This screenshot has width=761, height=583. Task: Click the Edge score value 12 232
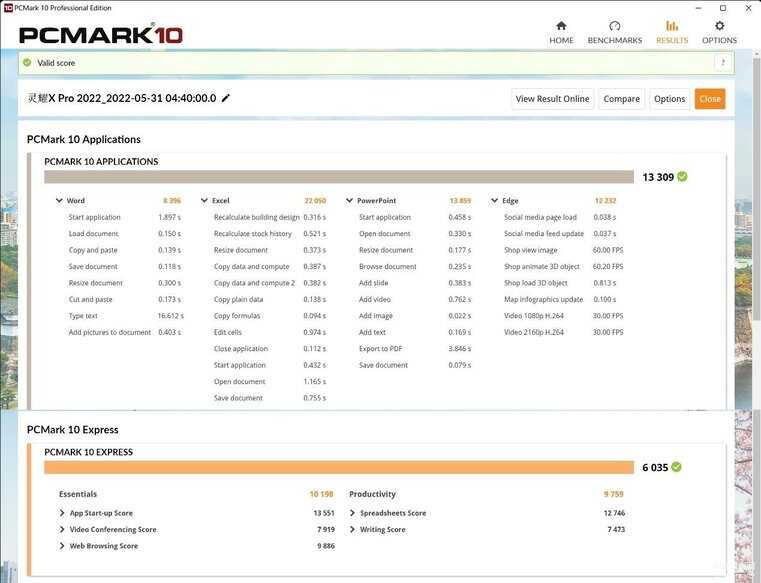(605, 200)
